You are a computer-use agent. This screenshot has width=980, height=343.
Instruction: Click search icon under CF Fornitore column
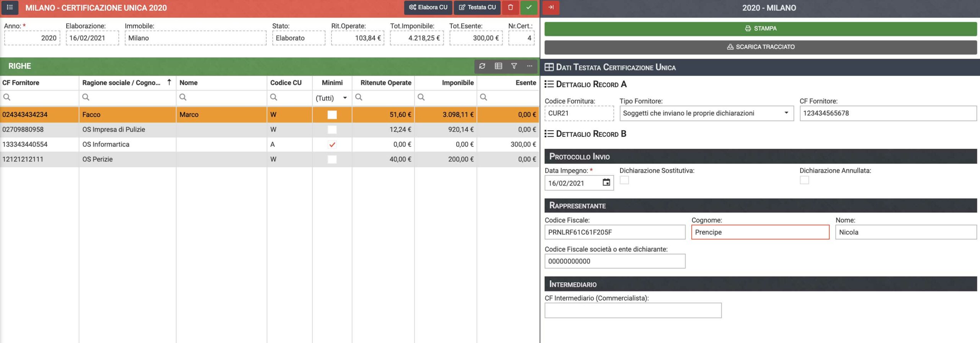7,97
